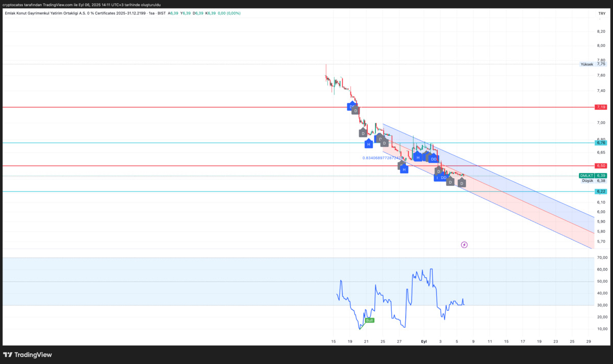Click the red 6,50 price label
The height and width of the screenshot is (364, 613).
(601, 166)
